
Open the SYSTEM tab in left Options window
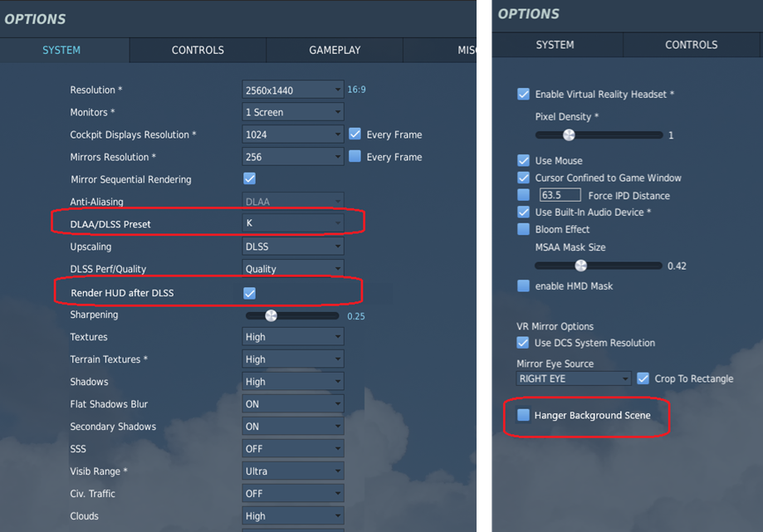point(61,50)
